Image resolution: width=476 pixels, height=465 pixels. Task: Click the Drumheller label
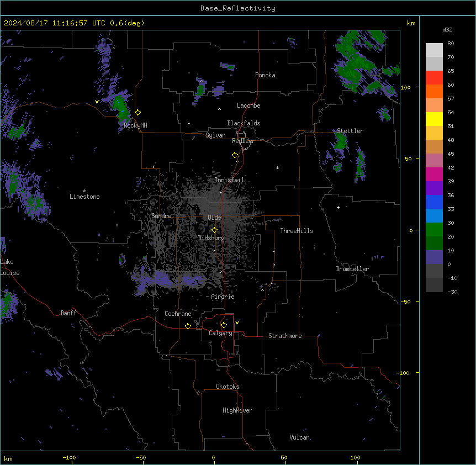352,269
